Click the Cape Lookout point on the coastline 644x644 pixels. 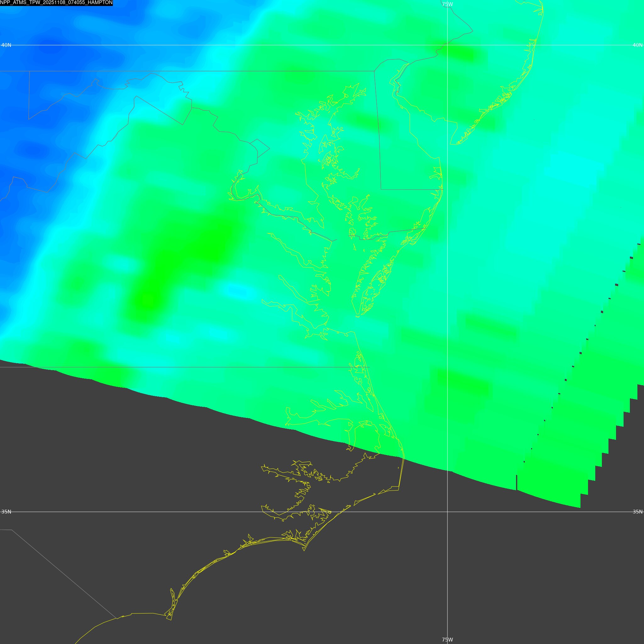coord(304,550)
